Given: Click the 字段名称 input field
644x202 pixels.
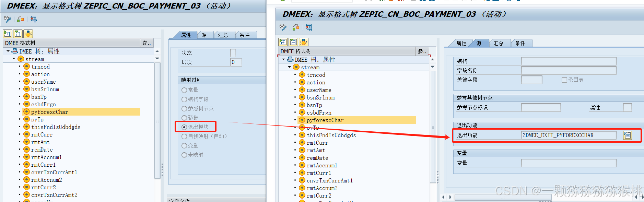Looking at the screenshot, I should (569, 70).
